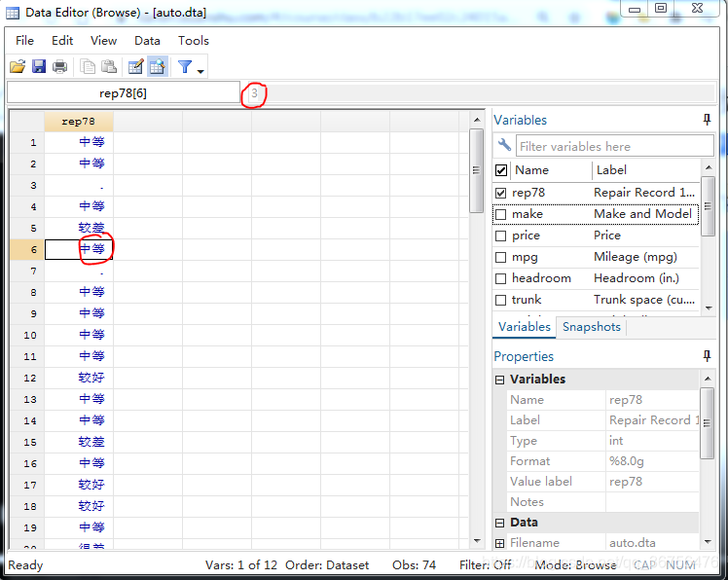Click the missing value cell in row 3
Viewport: 728px width, 580px height.
(79, 185)
